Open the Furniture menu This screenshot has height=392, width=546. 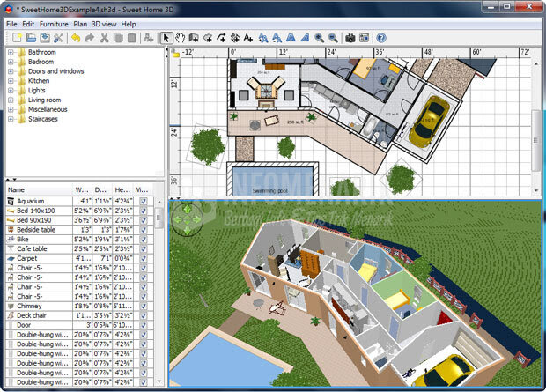coord(54,24)
